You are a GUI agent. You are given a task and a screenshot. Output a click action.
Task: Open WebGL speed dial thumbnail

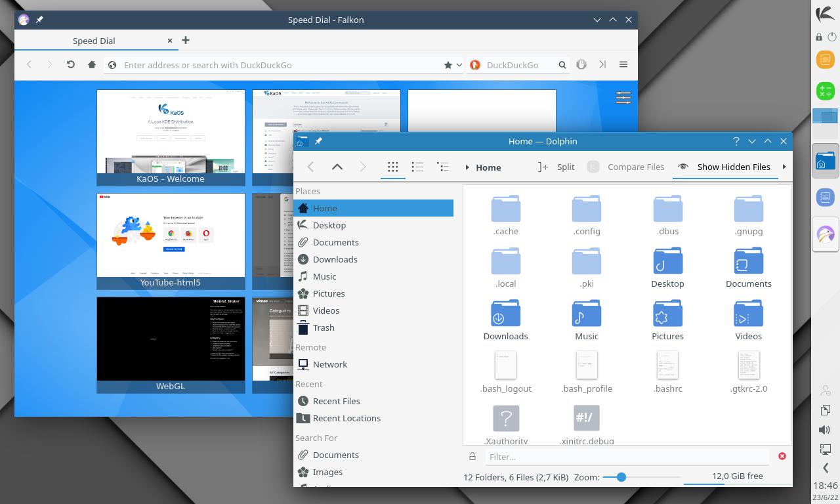[171, 345]
